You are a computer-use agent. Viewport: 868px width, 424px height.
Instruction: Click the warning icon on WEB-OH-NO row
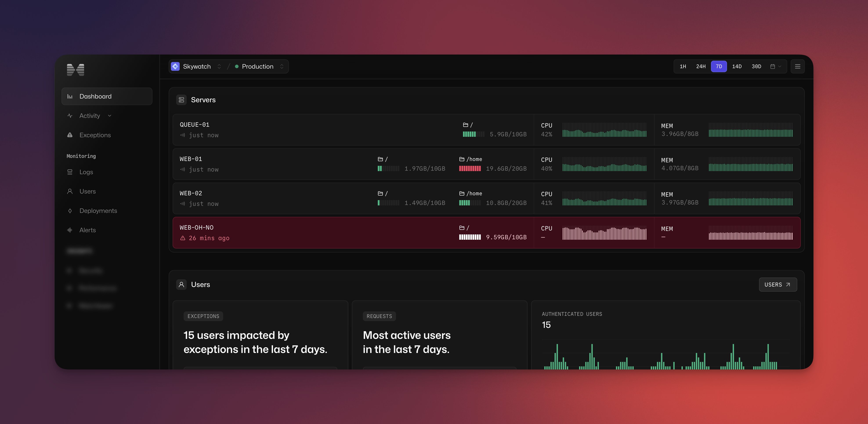click(183, 238)
